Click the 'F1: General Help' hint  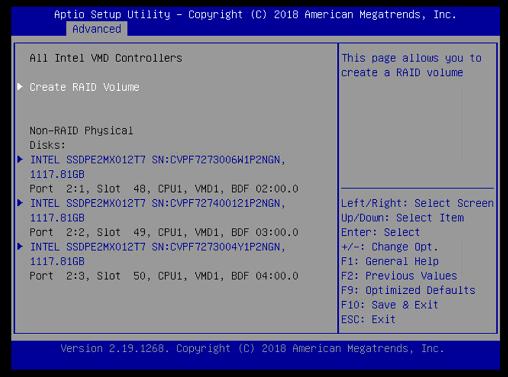pyautogui.click(x=390, y=261)
